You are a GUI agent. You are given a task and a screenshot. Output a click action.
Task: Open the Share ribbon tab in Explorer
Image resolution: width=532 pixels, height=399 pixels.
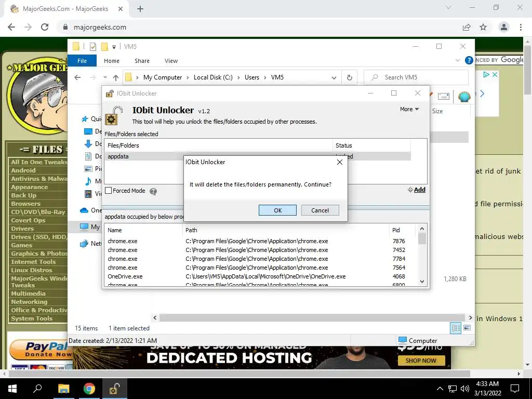142,61
